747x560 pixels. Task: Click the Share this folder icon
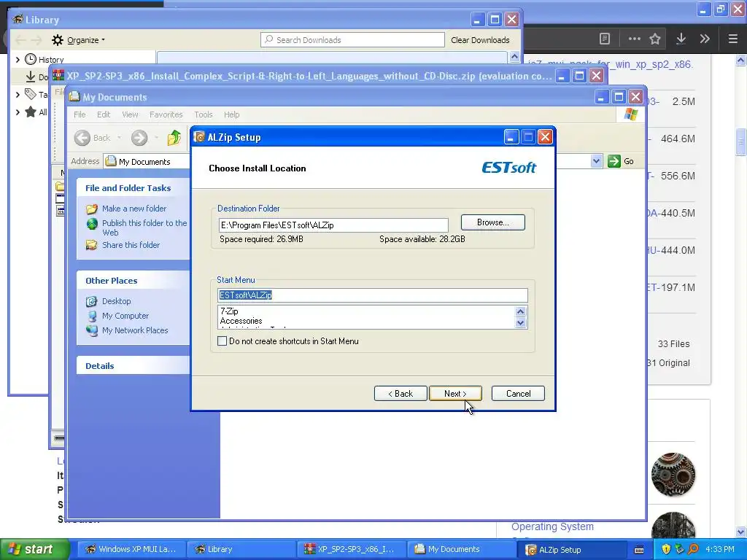91,245
